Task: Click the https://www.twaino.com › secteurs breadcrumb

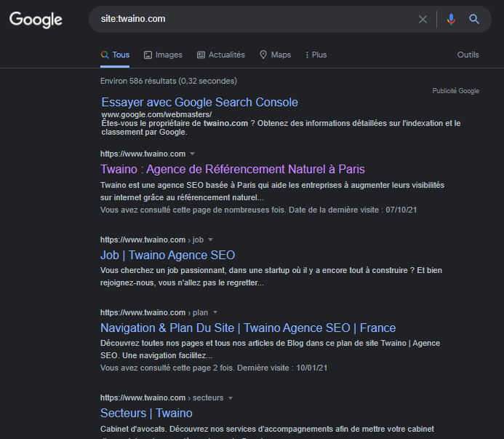Action: click(162, 398)
